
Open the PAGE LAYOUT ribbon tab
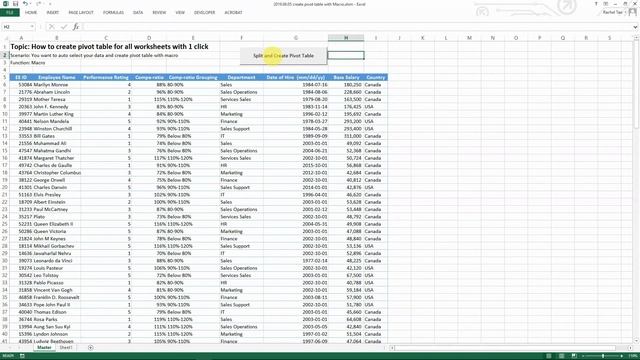[81, 13]
